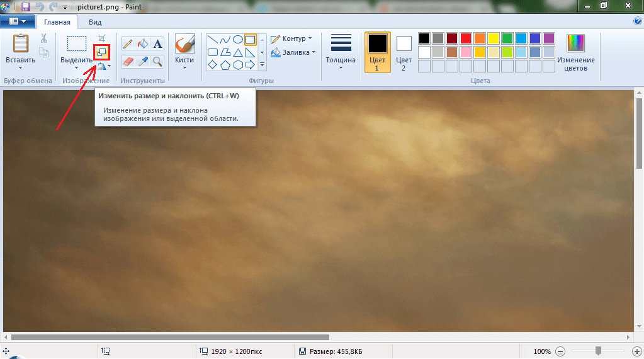Pick the pink color swatch
Viewport: 644px width, 359px height.
click(466, 52)
